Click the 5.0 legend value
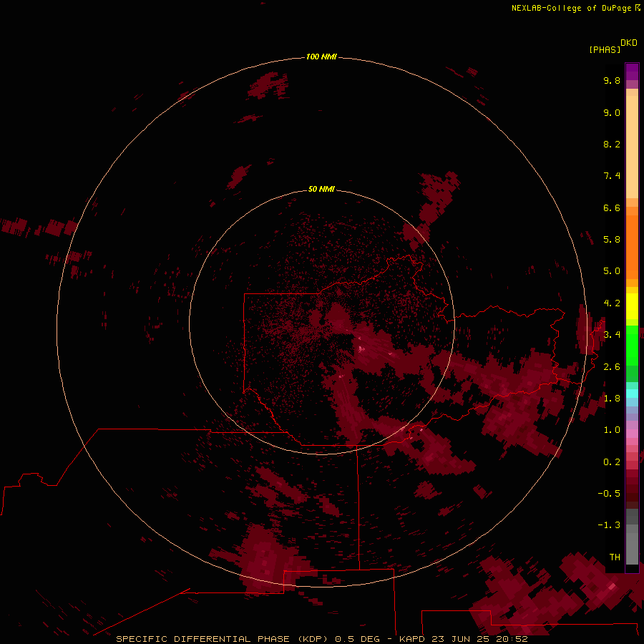 pos(612,271)
